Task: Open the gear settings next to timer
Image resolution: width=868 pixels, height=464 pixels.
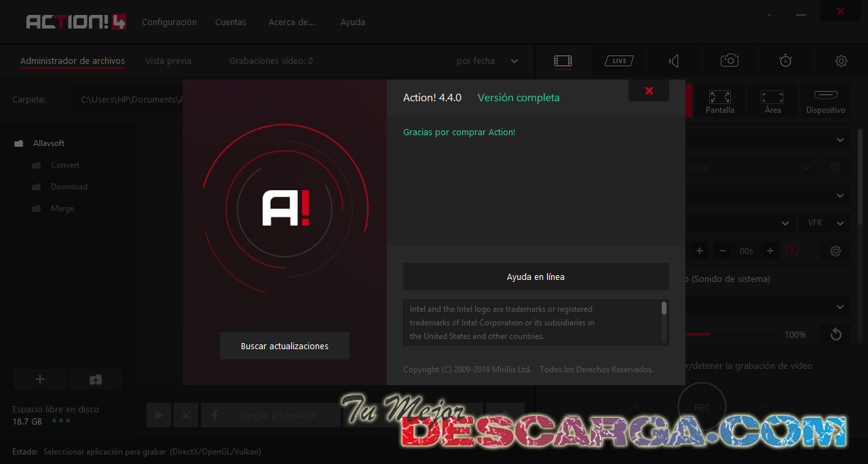Action: [x=835, y=251]
